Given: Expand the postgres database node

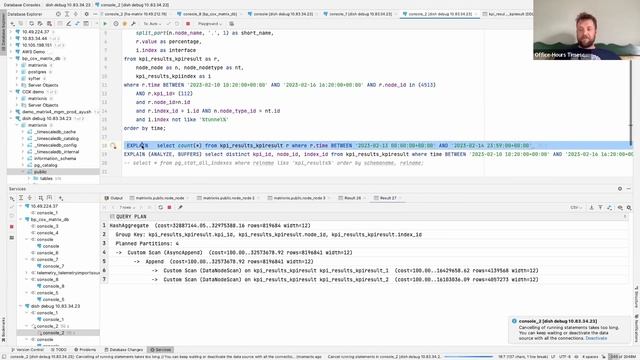Looking at the screenshot, I should pyautogui.click(x=17, y=72).
